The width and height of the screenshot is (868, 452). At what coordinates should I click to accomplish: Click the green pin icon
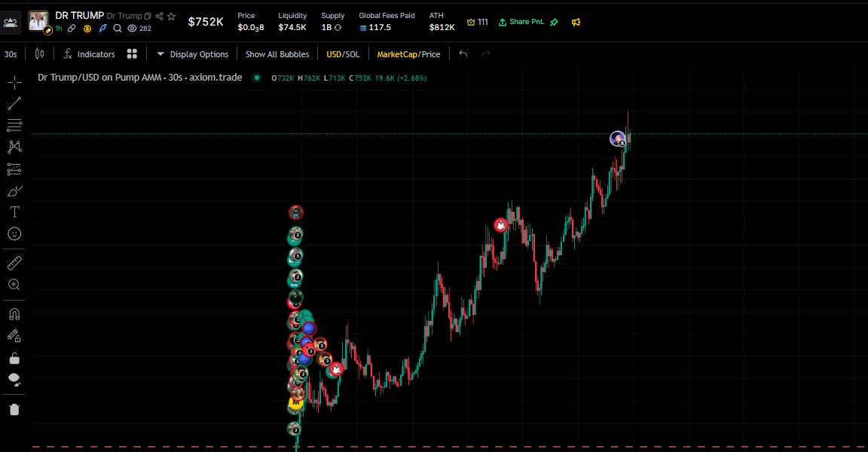click(x=554, y=22)
